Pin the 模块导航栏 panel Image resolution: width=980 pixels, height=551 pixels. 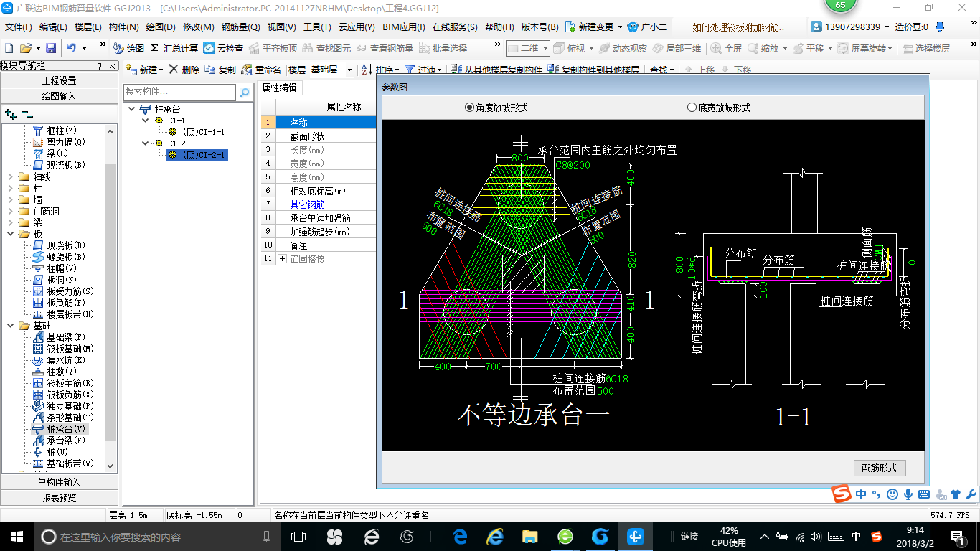pyautogui.click(x=100, y=65)
